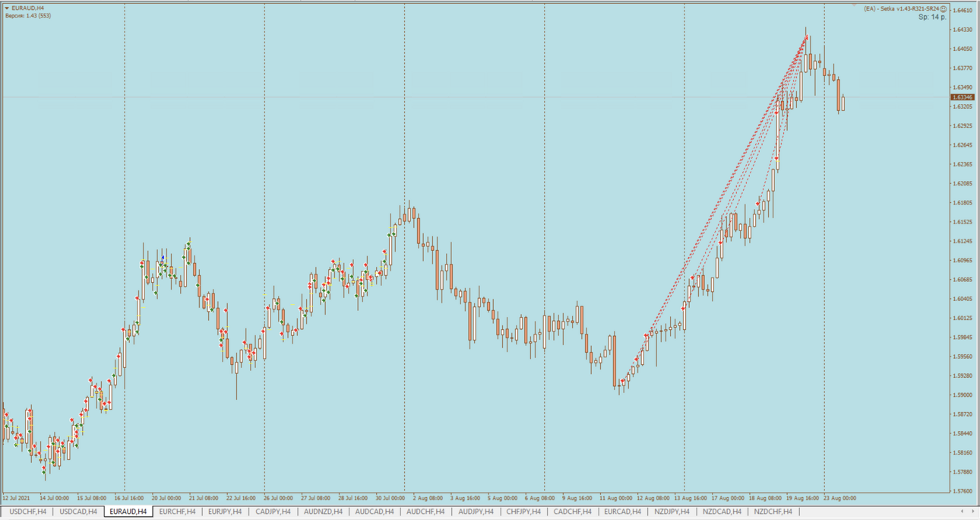980x520 pixels.
Task: Switch to the USDCHF,H4 chart tab
Action: coord(27,512)
